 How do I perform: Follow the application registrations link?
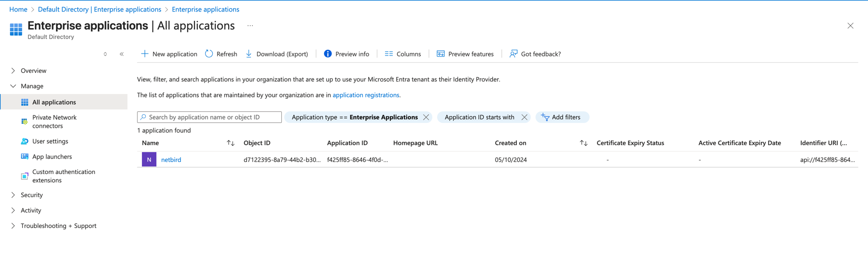point(366,95)
